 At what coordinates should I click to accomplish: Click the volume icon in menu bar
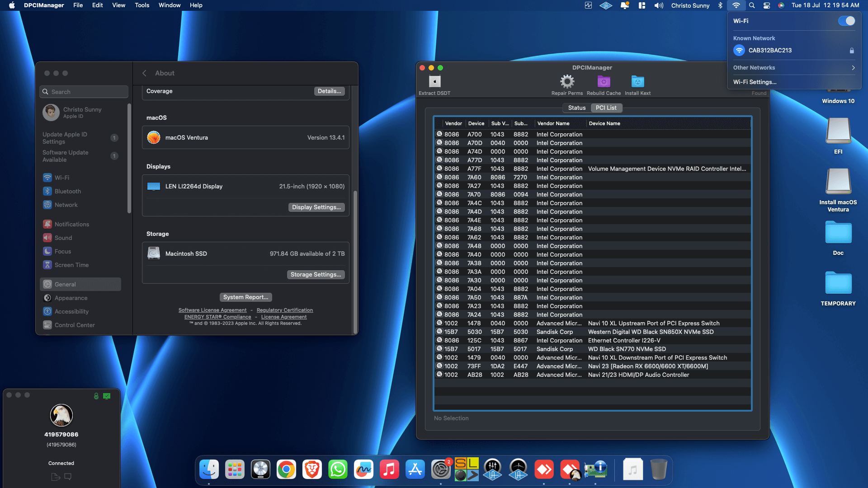[x=659, y=5]
